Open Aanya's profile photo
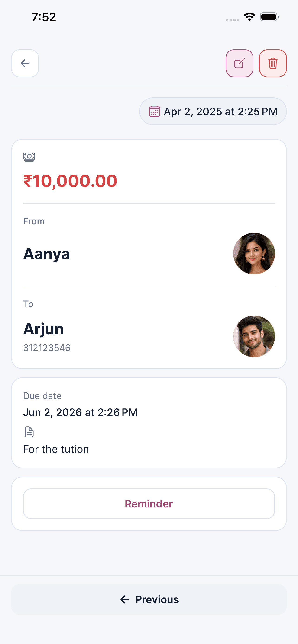The height and width of the screenshot is (644, 298). tap(254, 254)
